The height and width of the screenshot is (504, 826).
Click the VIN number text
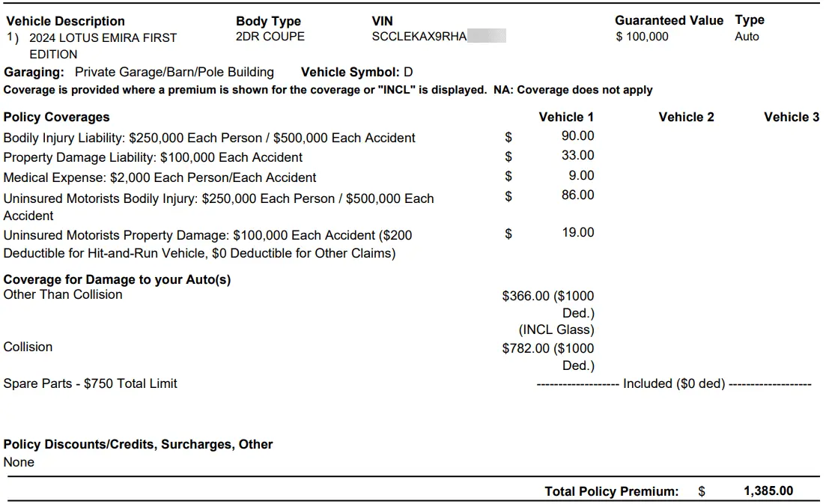pos(419,37)
